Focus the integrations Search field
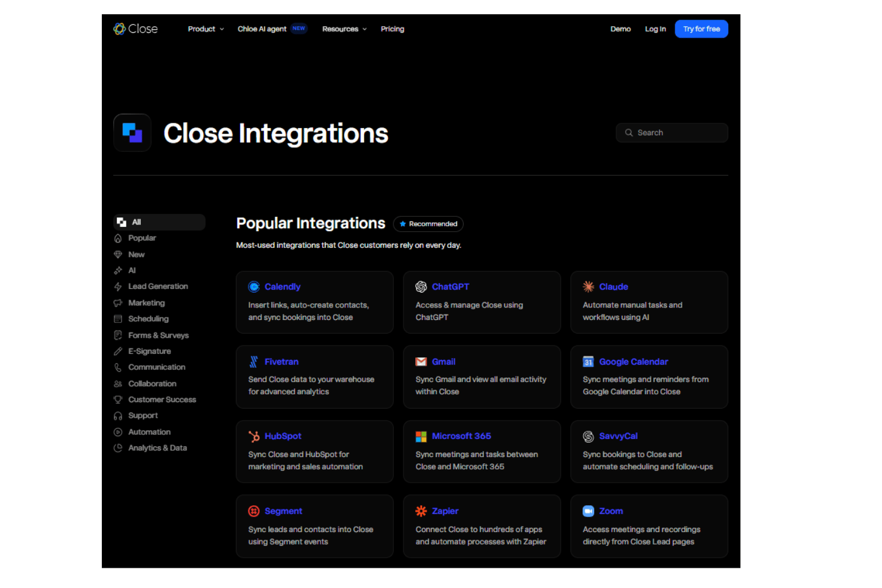The height and width of the screenshot is (588, 882). (672, 133)
